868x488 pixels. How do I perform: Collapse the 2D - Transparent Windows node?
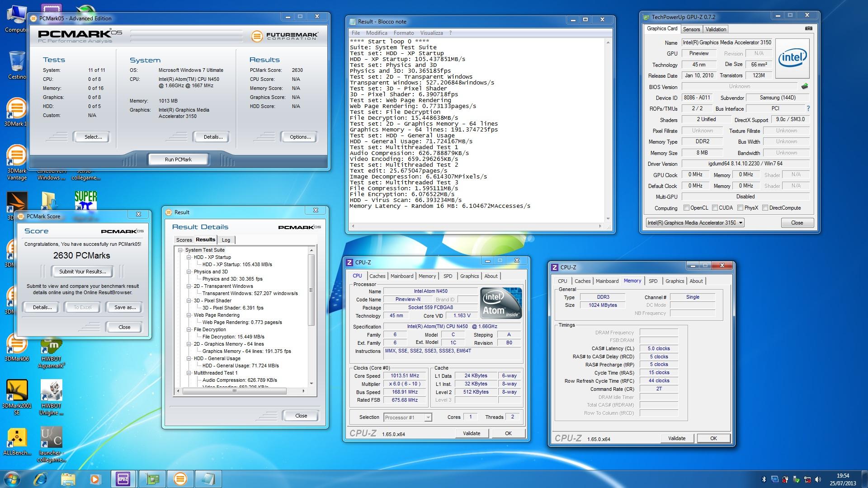tap(189, 286)
